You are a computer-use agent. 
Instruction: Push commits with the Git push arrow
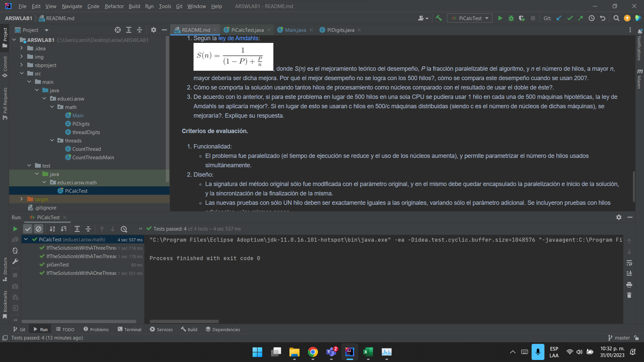click(x=581, y=18)
